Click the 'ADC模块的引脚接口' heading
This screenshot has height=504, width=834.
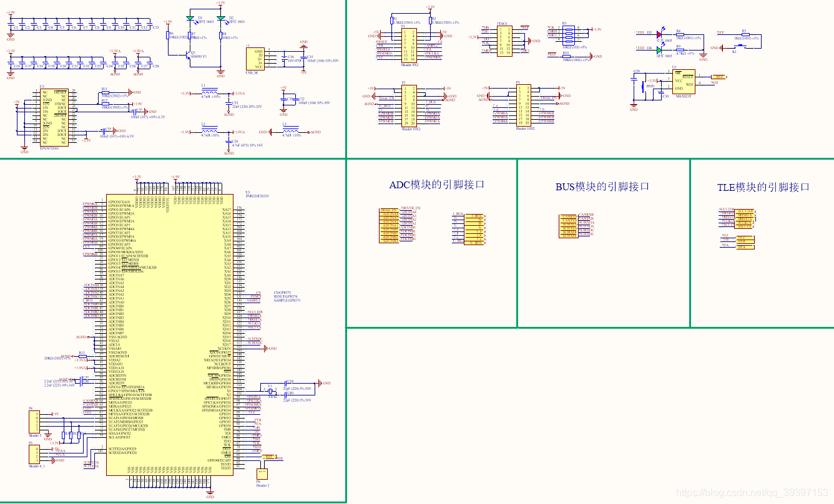pos(437,185)
